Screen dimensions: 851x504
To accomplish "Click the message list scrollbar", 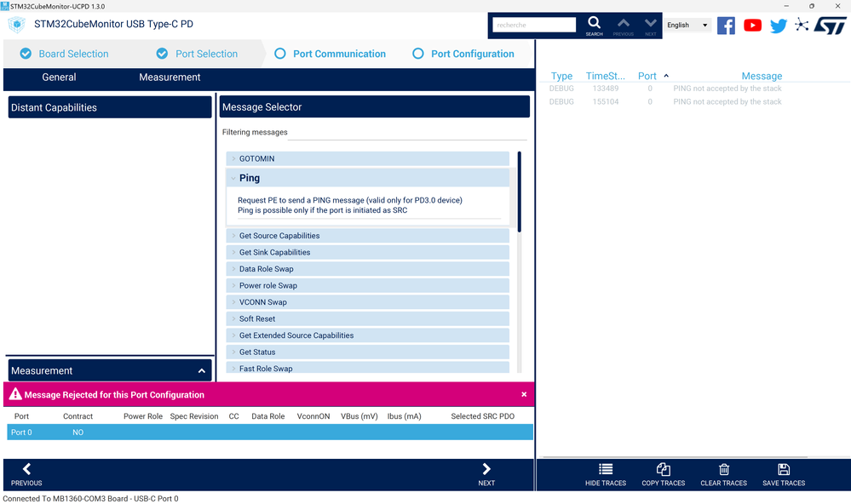I will pos(520,192).
